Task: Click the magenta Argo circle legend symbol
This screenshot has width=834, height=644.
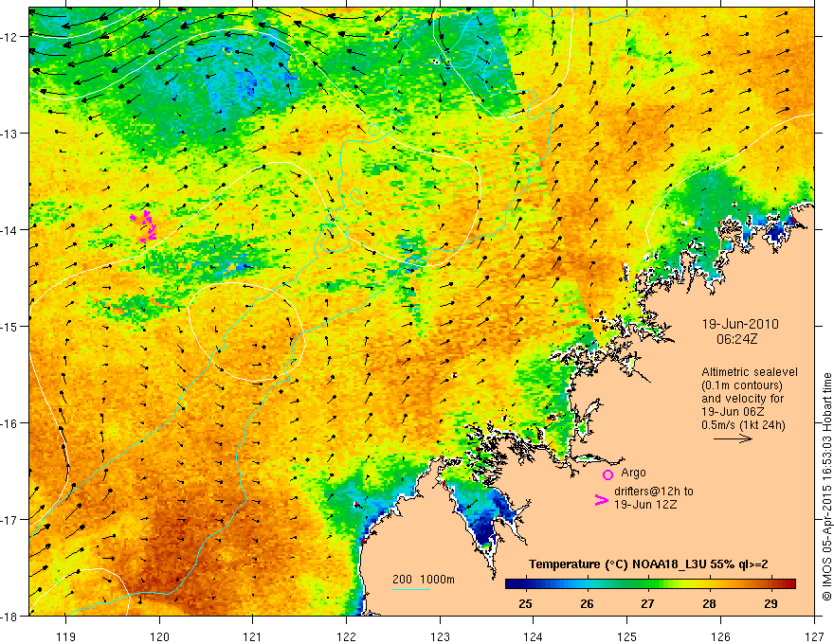Action: coord(607,474)
